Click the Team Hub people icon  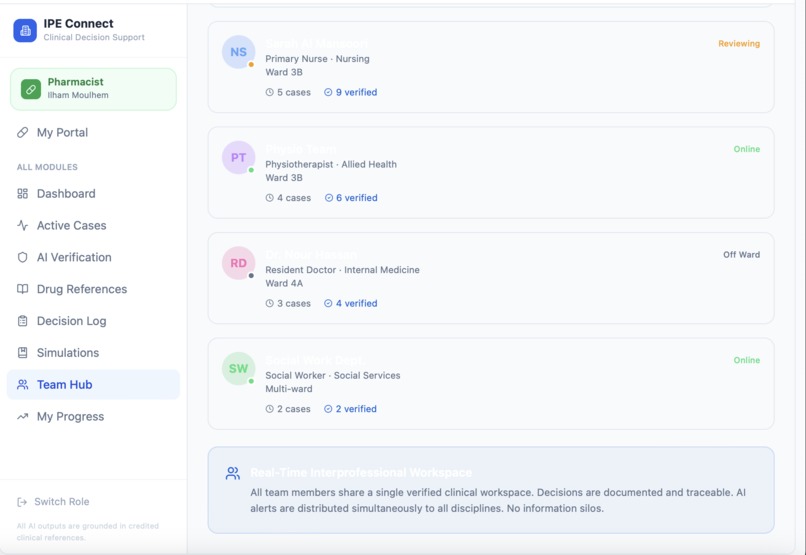[23, 385]
